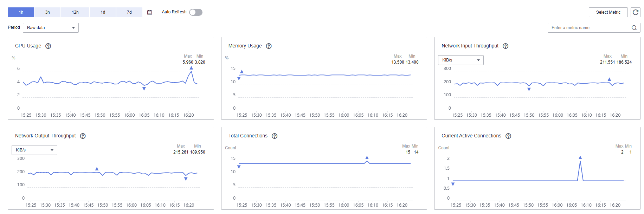644x214 pixels.
Task: Click the max marker on CPU Usage chart
Action: [x=191, y=68]
